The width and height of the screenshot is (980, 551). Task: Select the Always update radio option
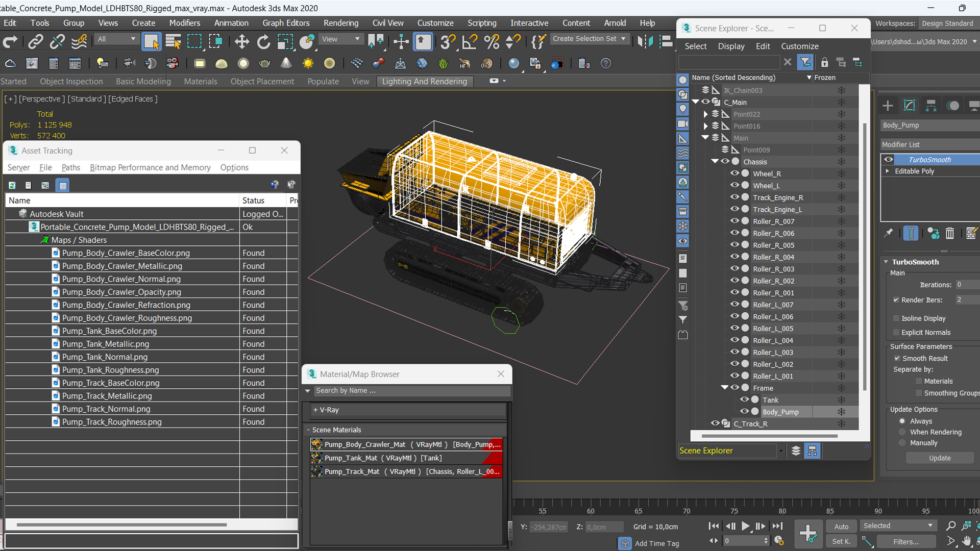tap(902, 421)
